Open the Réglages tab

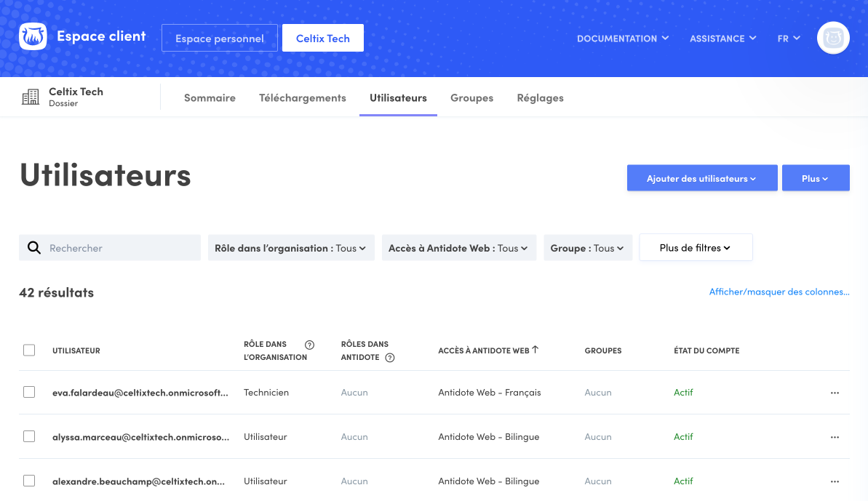(541, 98)
